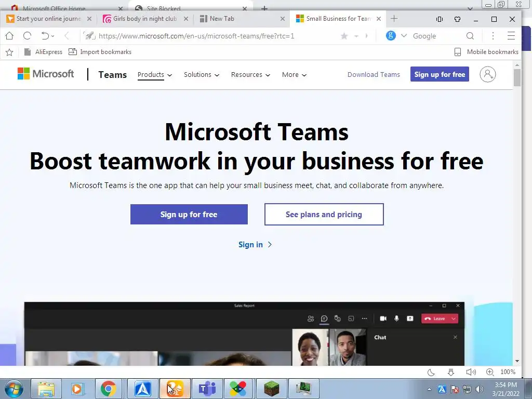
Task: Open the Minecraft grass block taskbar icon
Action: pyautogui.click(x=271, y=389)
